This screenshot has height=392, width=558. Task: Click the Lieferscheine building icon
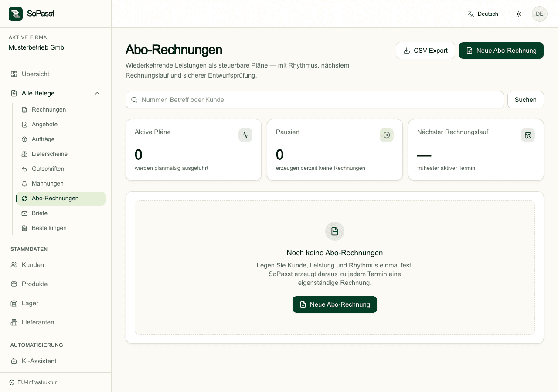pyautogui.click(x=24, y=154)
